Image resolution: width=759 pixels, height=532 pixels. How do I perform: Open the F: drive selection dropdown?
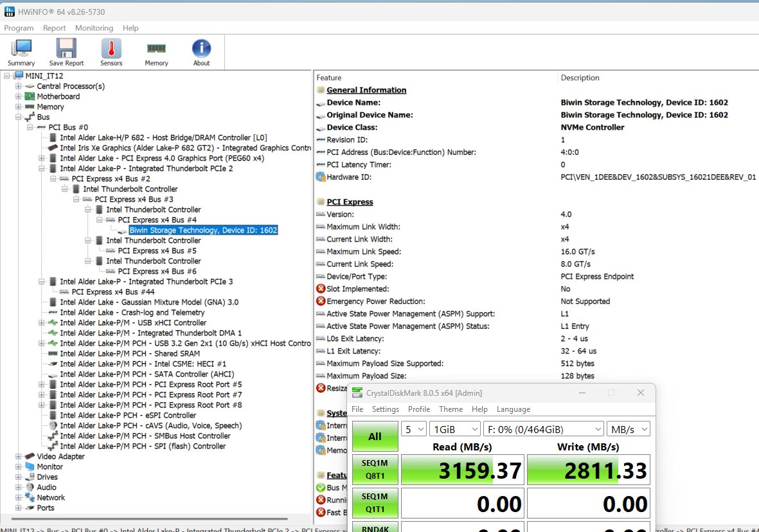coord(544,429)
